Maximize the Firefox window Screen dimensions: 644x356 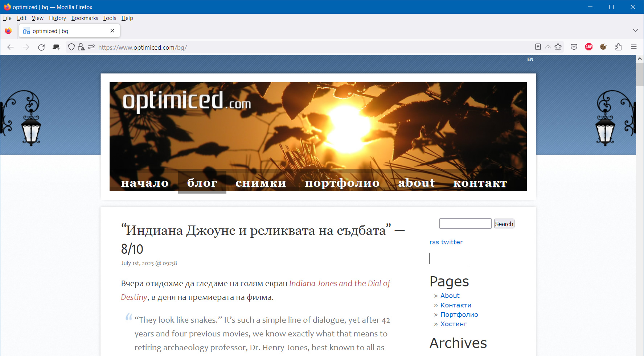(611, 7)
